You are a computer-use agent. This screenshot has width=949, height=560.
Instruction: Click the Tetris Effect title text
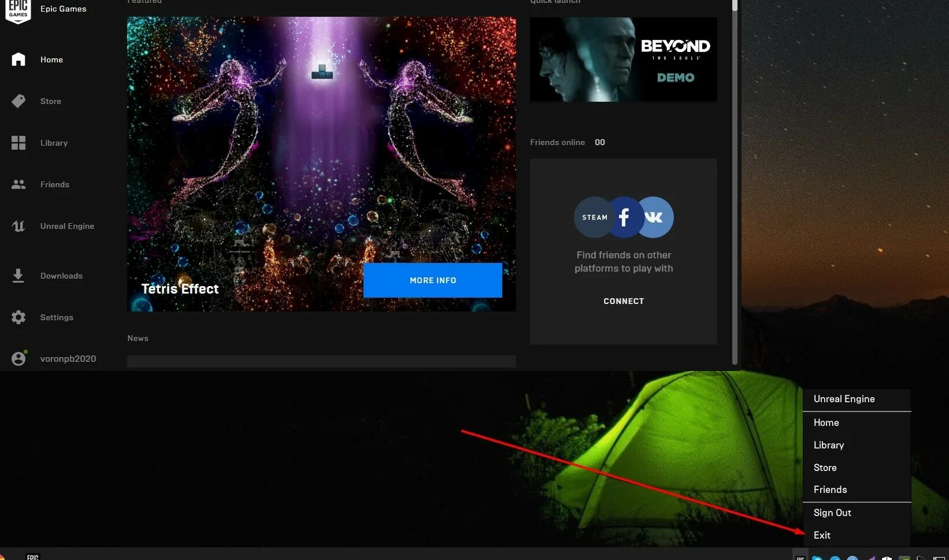coord(180,289)
